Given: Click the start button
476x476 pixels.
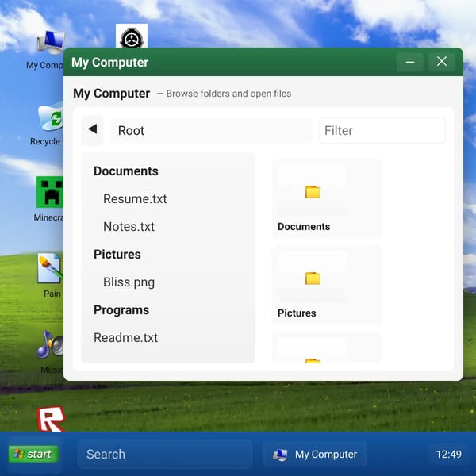Looking at the screenshot, I should coord(33,454).
